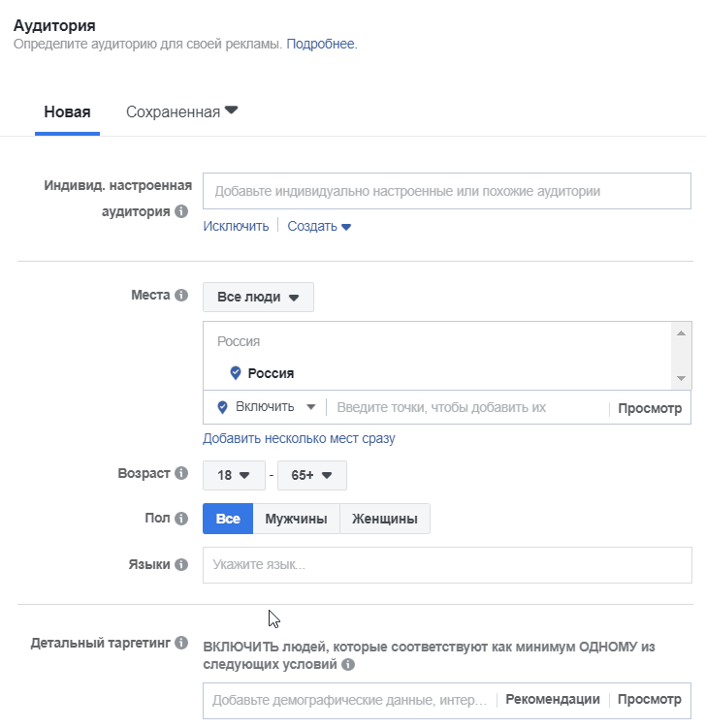Viewport: 706px width, 728px height.
Task: Click Добавить несколько мест сразу link
Action: 299,438
